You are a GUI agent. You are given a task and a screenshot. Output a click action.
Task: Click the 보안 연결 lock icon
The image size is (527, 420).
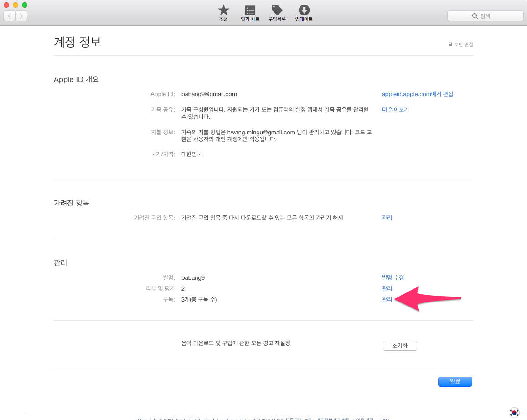450,44
